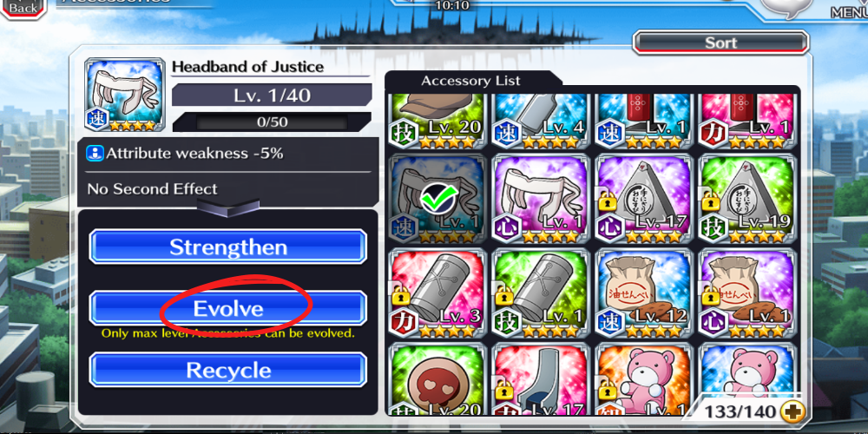
Task: Collapse the effect panel using the down chevron
Action: (227, 207)
